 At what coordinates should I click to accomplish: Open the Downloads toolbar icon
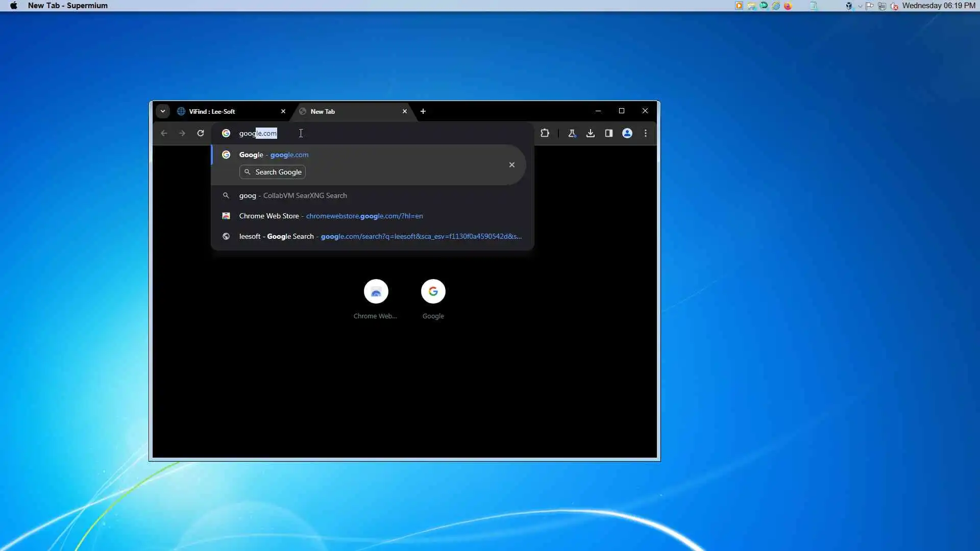point(590,133)
